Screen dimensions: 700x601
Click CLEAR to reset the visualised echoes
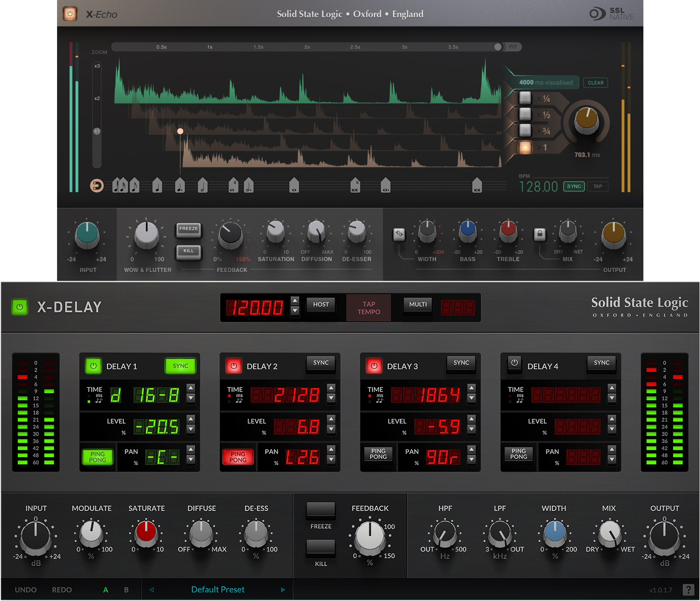point(595,82)
